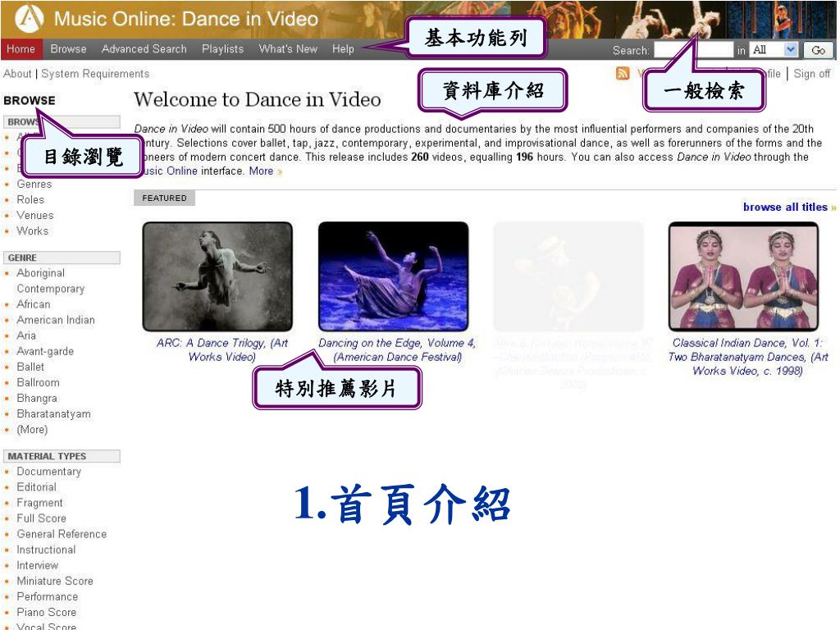Open the Help menu item
840x630 pixels.
click(343, 48)
